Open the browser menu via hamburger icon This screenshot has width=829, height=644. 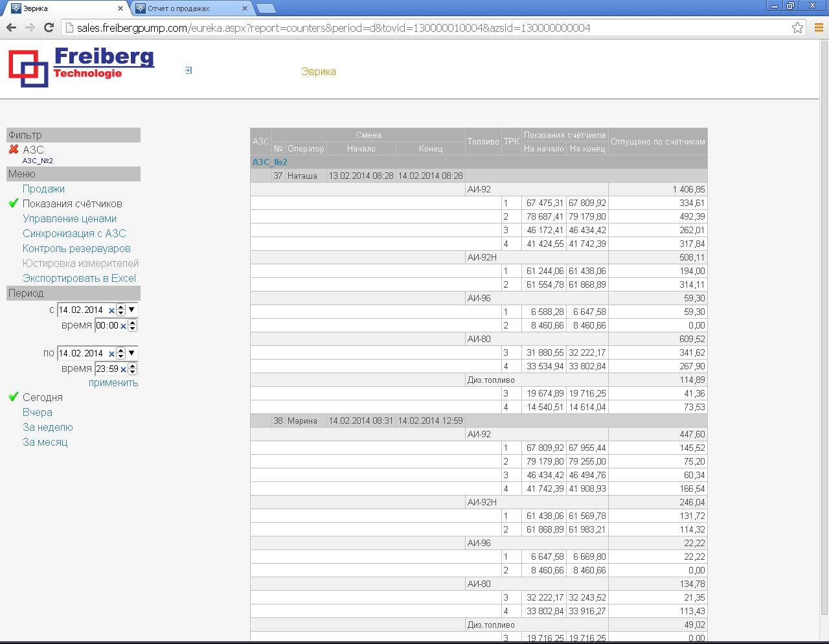818,27
